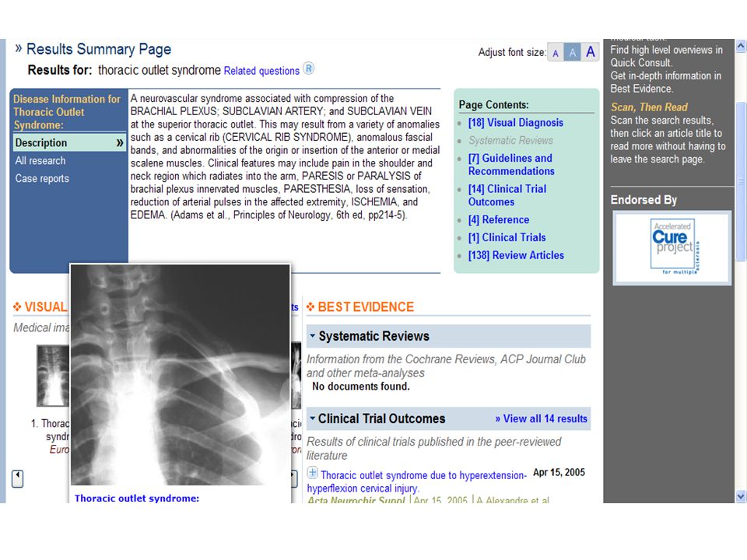
Task: Click the Related questions link
Action: click(x=261, y=71)
